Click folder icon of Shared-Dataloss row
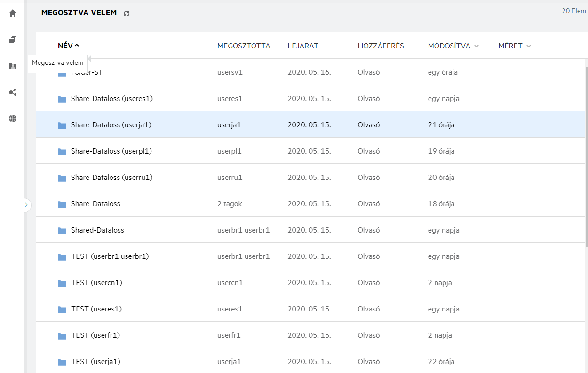 [x=62, y=231]
